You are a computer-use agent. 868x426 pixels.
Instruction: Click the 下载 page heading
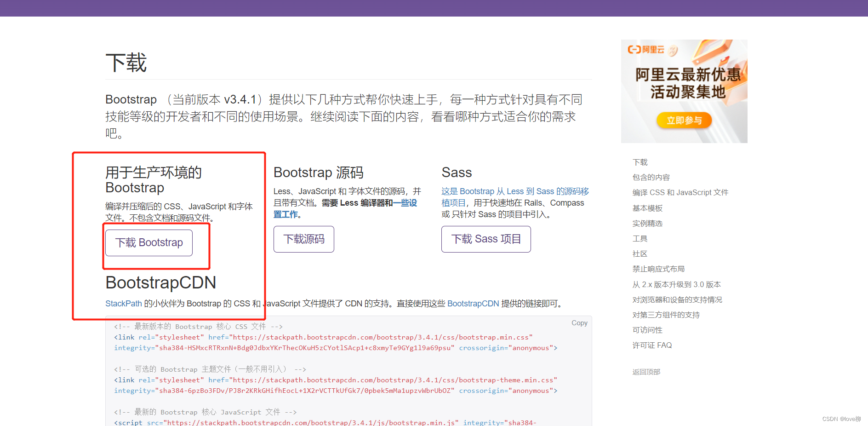(126, 63)
